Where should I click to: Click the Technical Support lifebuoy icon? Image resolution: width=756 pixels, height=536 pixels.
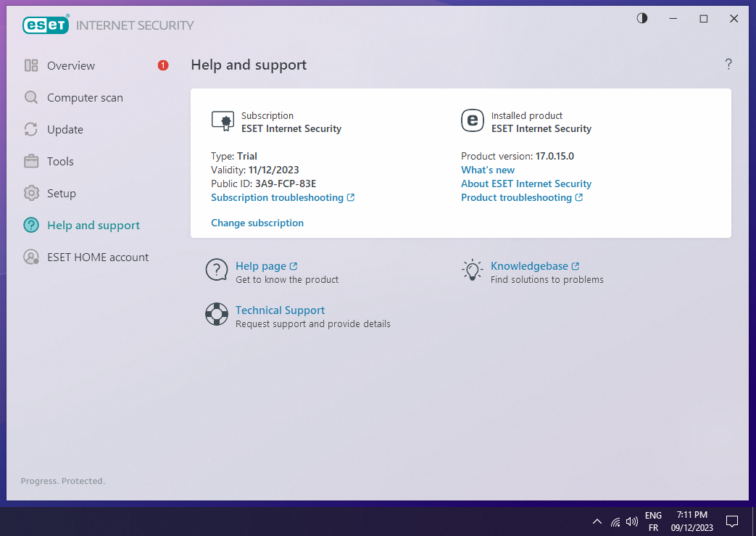(x=217, y=314)
